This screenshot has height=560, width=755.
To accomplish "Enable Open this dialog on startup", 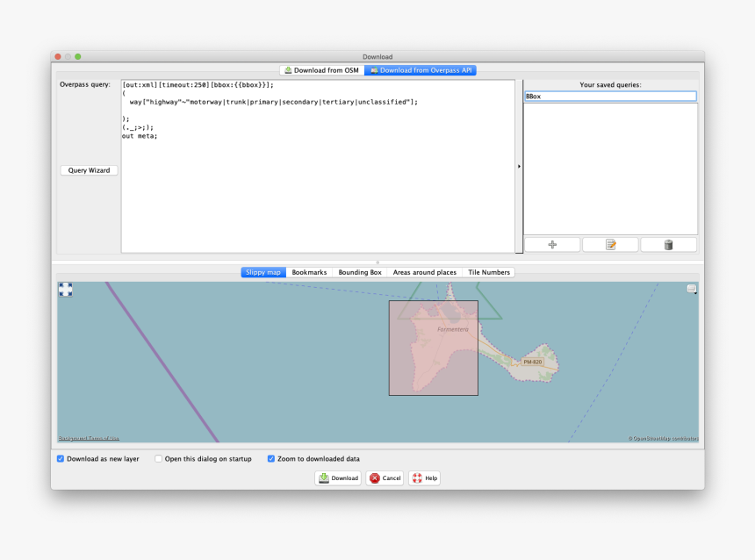I will (x=159, y=458).
